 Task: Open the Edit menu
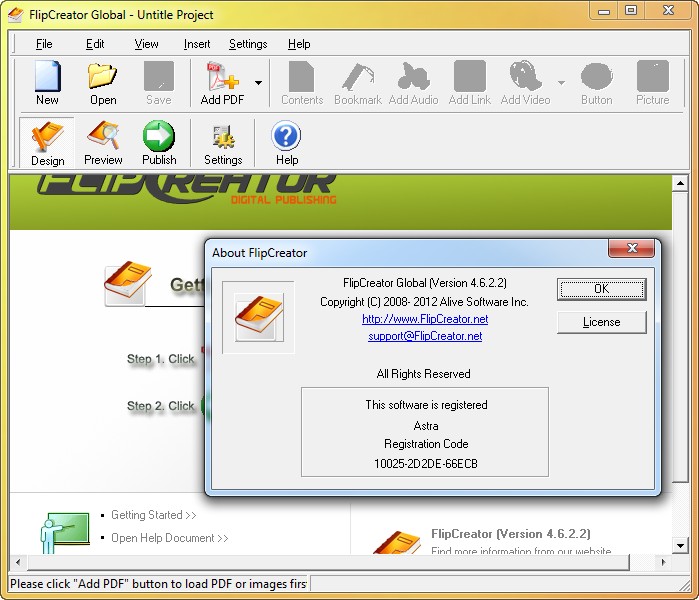[95, 44]
